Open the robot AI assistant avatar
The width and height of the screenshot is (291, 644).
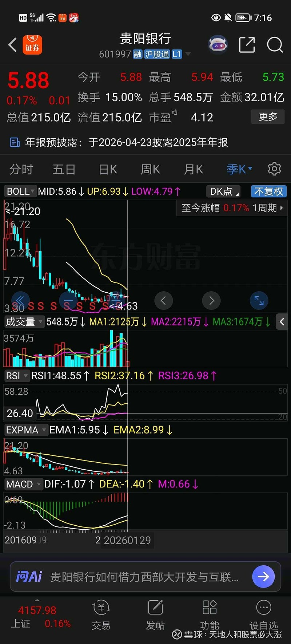218,45
